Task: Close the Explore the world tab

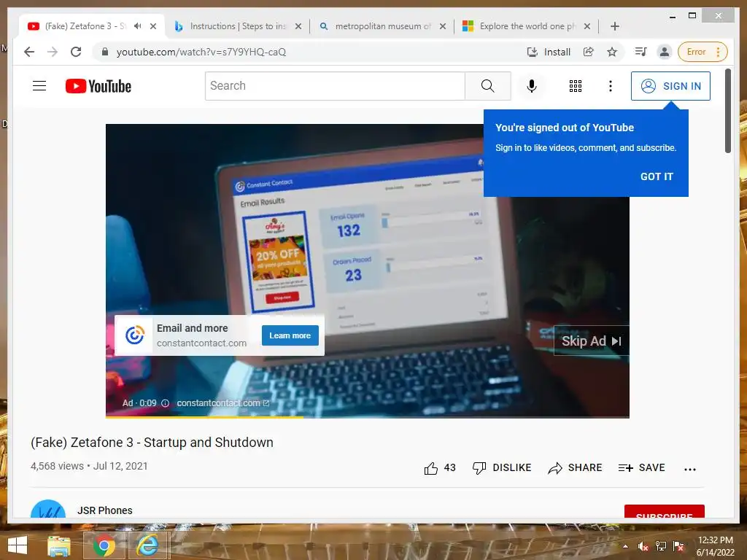Action: tap(587, 26)
